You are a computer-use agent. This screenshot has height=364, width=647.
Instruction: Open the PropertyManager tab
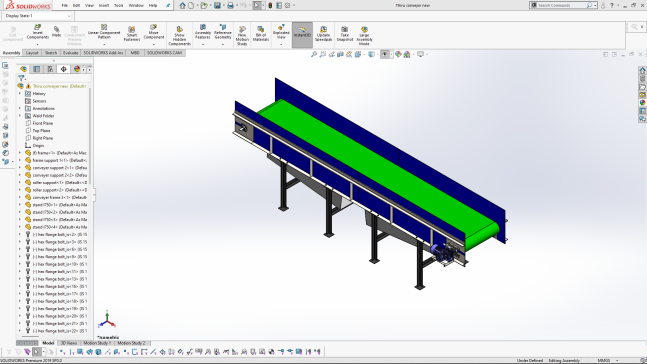[37, 69]
